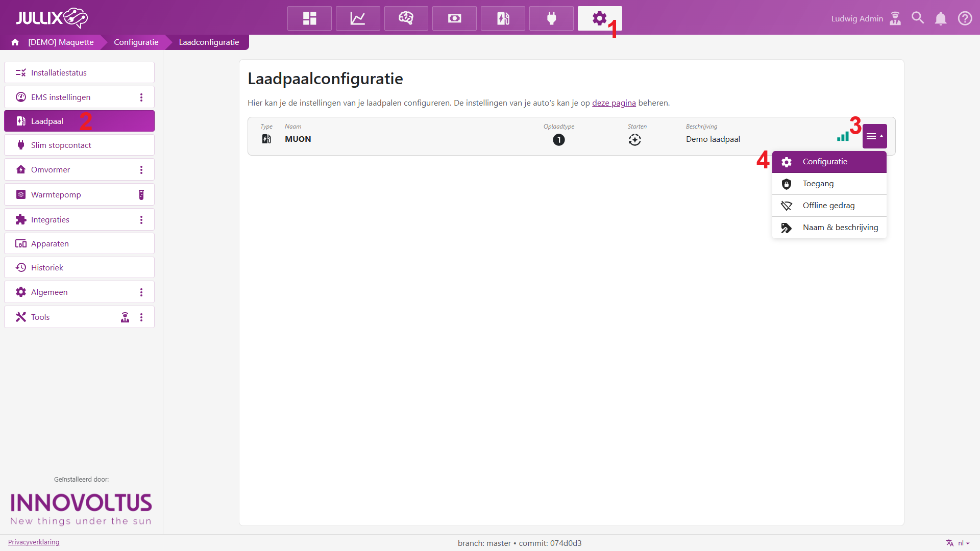Click the plug icon in top bar
Screen dimensions: 980x551
click(x=551, y=18)
